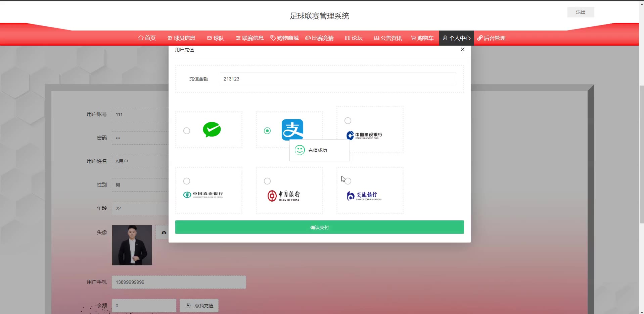Click the 性别 field showing 男

coord(140,185)
